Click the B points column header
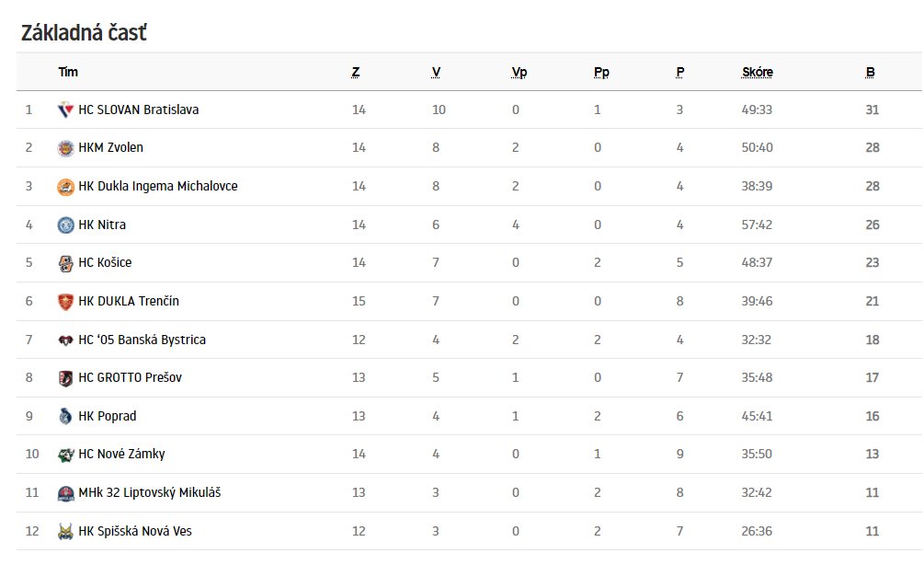Image resolution: width=924 pixels, height=565 pixels. 870,72
